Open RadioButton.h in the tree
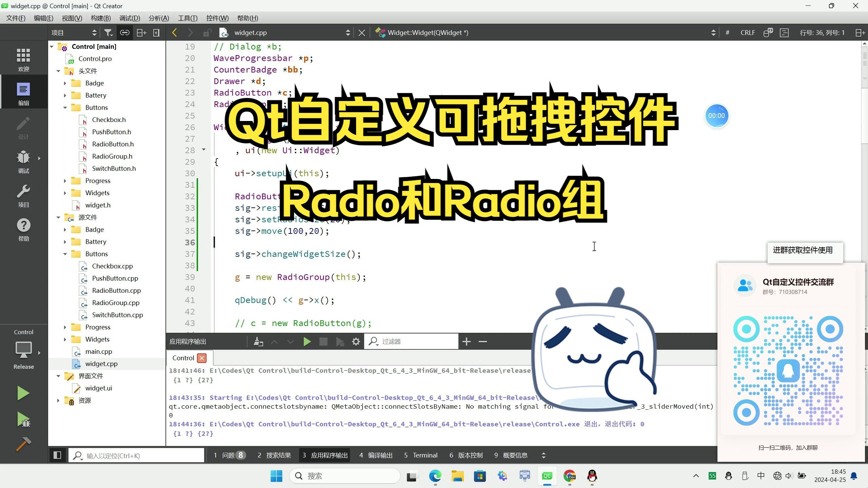Image resolution: width=868 pixels, height=488 pixels. (x=113, y=144)
